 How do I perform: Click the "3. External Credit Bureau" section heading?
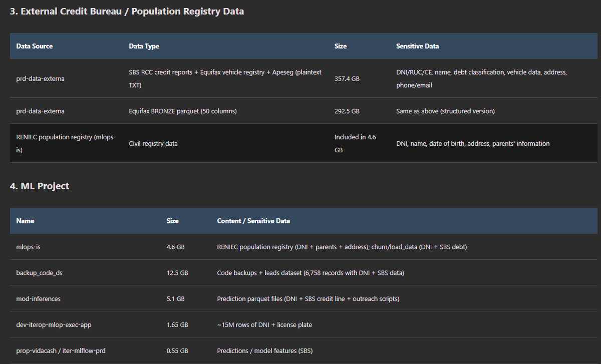(127, 11)
